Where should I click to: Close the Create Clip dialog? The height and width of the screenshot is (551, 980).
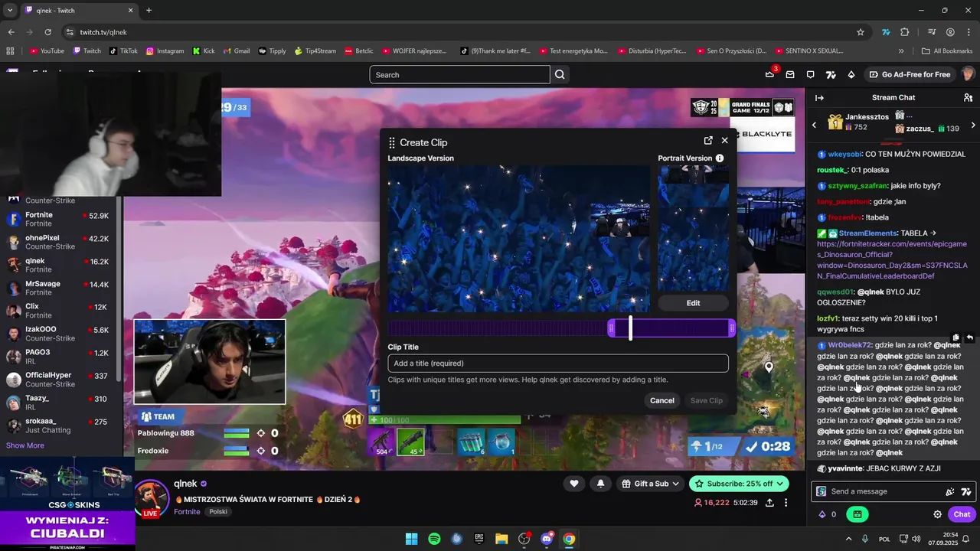coord(724,141)
